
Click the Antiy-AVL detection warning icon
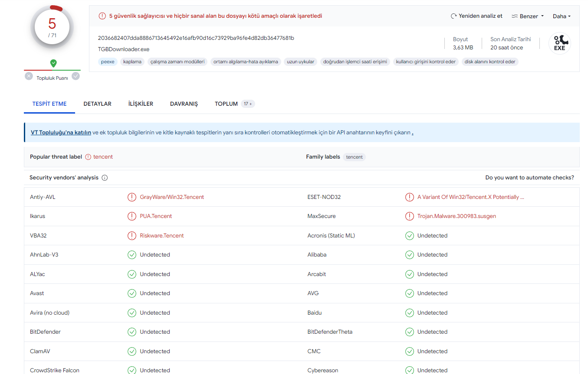coord(131,197)
